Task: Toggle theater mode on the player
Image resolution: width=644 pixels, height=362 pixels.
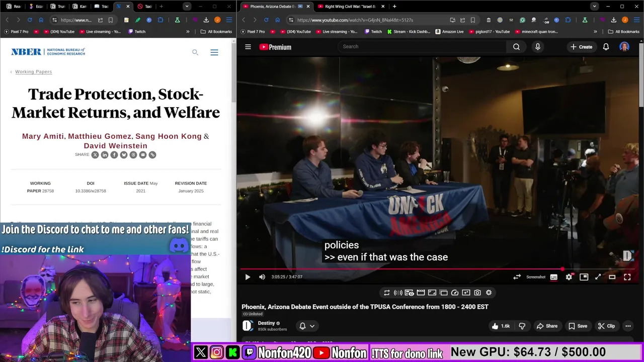Action: pyautogui.click(x=612, y=277)
